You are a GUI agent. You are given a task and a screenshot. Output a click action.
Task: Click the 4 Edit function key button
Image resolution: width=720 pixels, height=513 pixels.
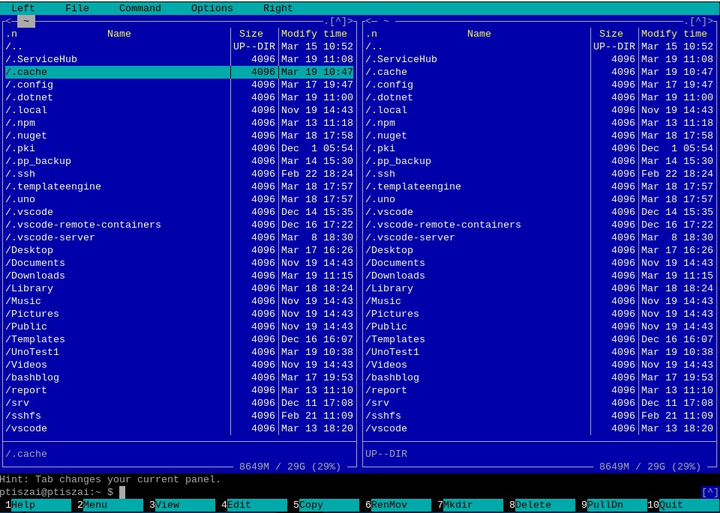(x=252, y=505)
